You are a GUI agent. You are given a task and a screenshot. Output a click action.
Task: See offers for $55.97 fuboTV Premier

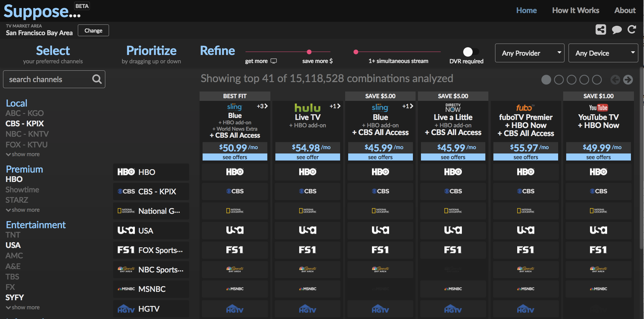[526, 157]
